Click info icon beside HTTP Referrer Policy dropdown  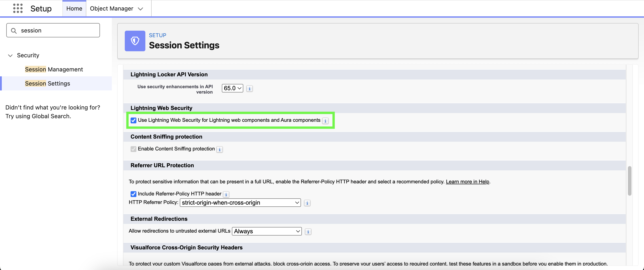[307, 203]
